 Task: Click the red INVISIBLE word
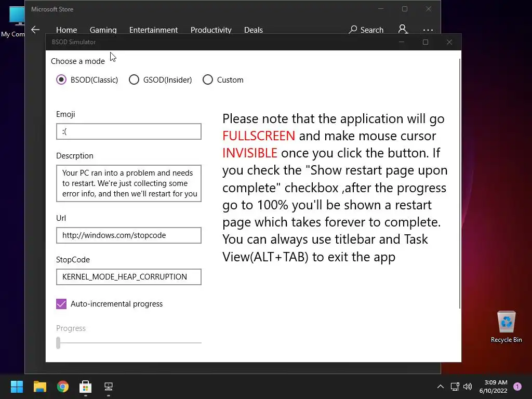coord(250,153)
